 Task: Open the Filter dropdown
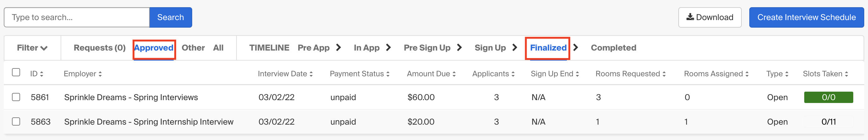(x=32, y=48)
